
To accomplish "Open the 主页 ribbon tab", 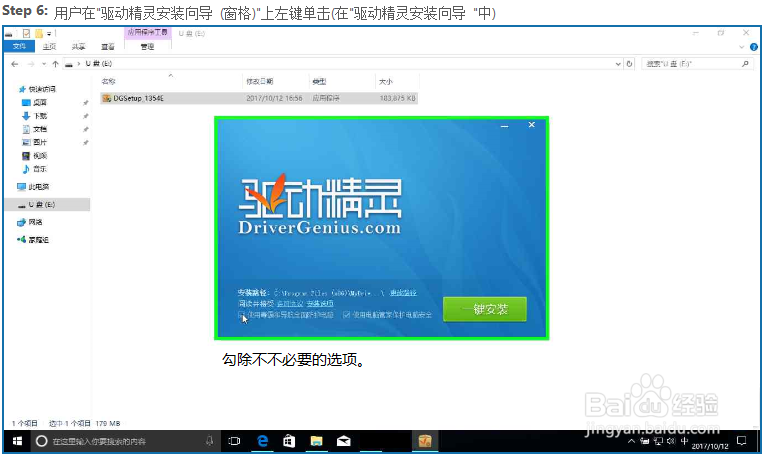I will coord(49,46).
